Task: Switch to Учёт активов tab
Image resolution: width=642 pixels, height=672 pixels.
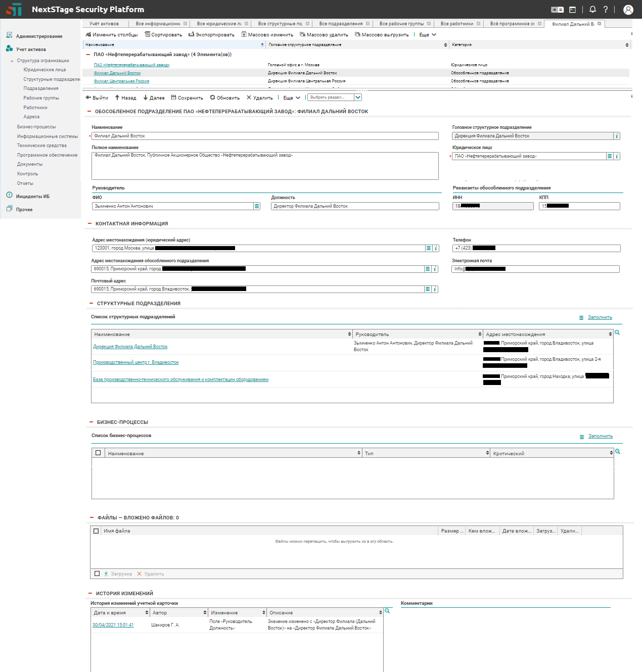Action: pyautogui.click(x=104, y=24)
